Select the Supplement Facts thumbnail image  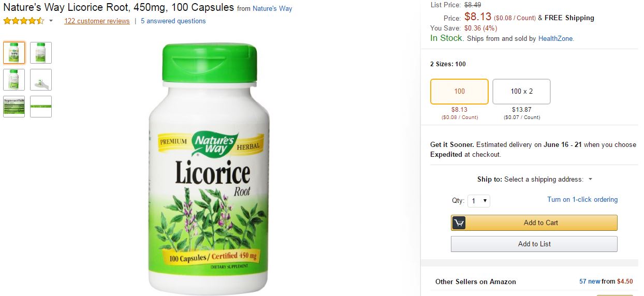(x=14, y=107)
